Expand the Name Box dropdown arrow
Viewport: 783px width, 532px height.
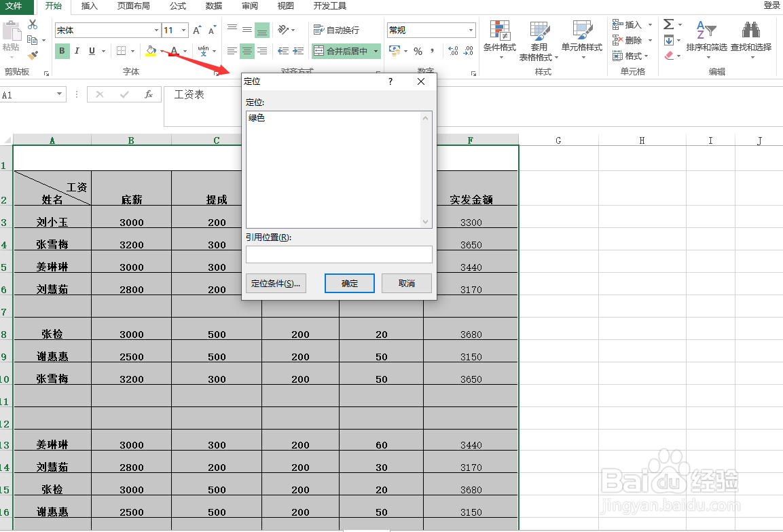(x=60, y=94)
